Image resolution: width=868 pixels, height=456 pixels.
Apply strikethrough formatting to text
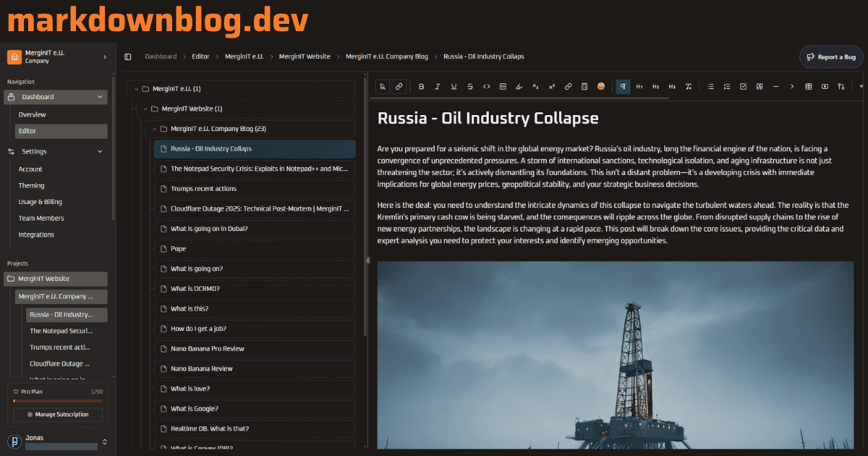(470, 87)
